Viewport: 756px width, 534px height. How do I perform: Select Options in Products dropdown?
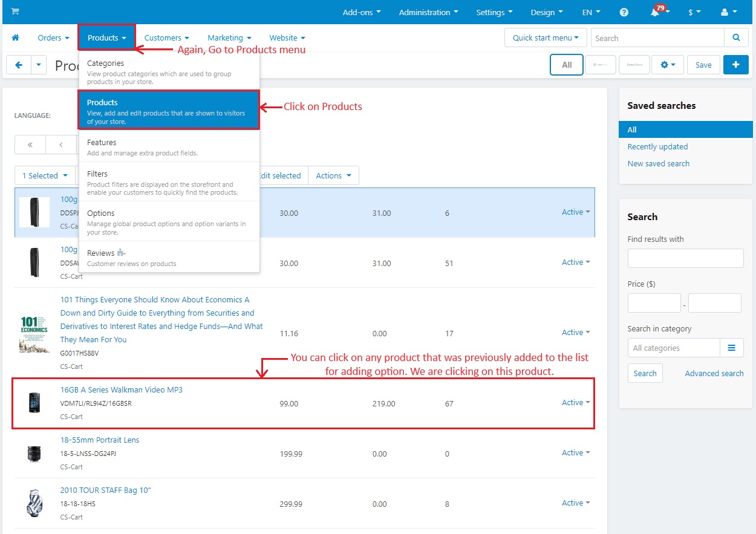169,223
